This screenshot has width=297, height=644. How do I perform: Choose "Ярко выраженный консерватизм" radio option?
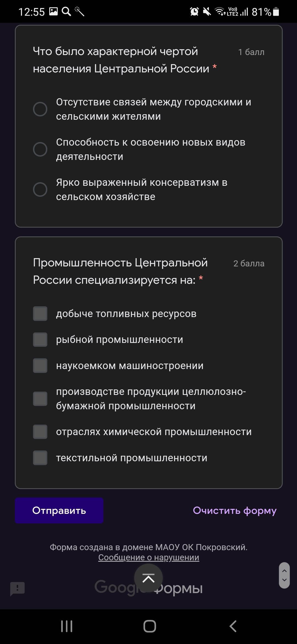coord(40,190)
